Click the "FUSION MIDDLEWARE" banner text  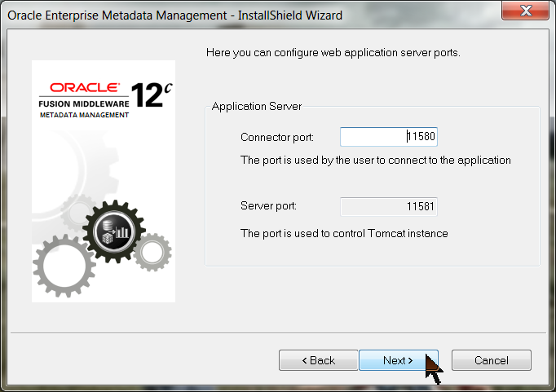pyautogui.click(x=82, y=104)
